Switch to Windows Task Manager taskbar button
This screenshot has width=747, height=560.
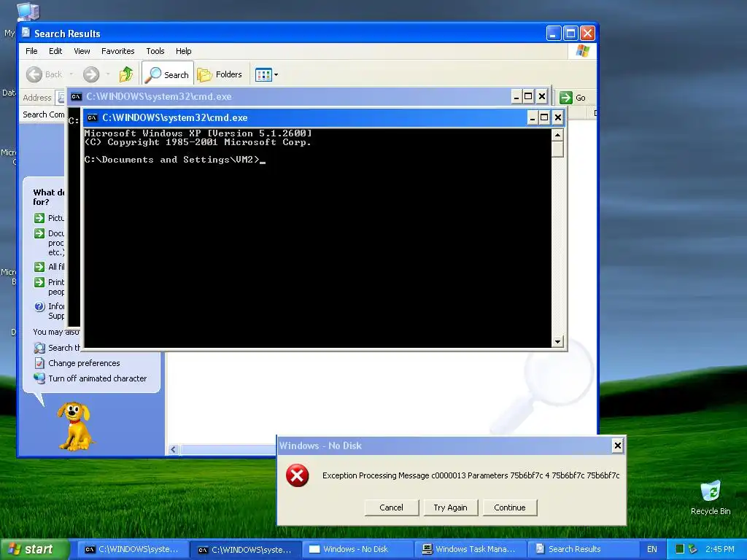coord(470,550)
